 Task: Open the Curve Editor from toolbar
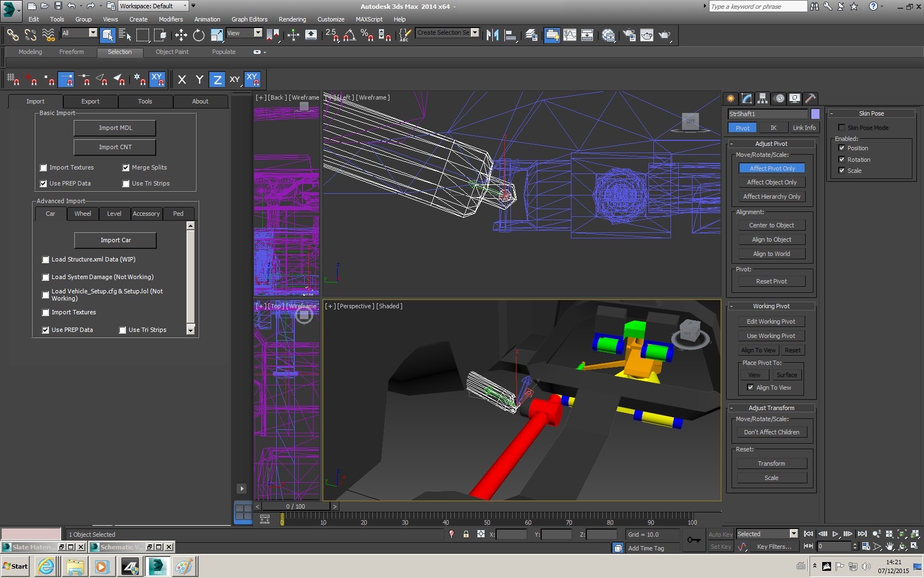570,35
